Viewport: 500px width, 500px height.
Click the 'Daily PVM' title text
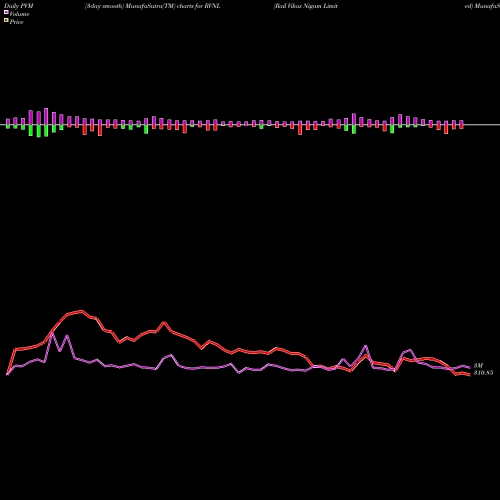pos(18,6)
